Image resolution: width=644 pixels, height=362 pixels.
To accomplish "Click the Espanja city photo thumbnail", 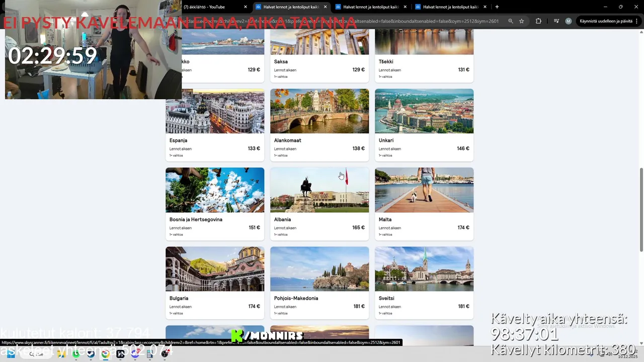I will (x=215, y=111).
